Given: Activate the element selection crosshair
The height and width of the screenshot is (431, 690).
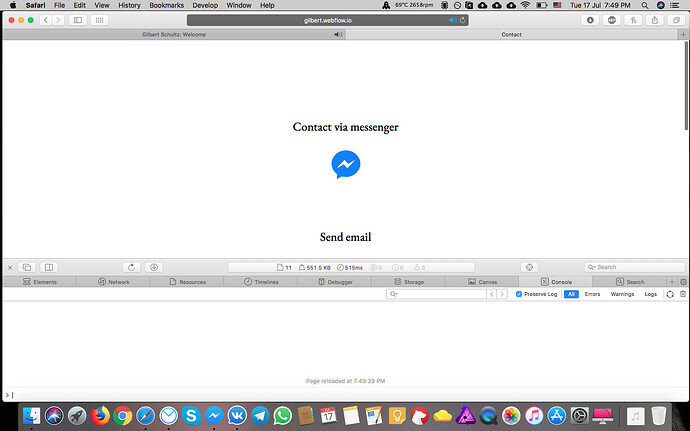Looking at the screenshot, I should 529,267.
